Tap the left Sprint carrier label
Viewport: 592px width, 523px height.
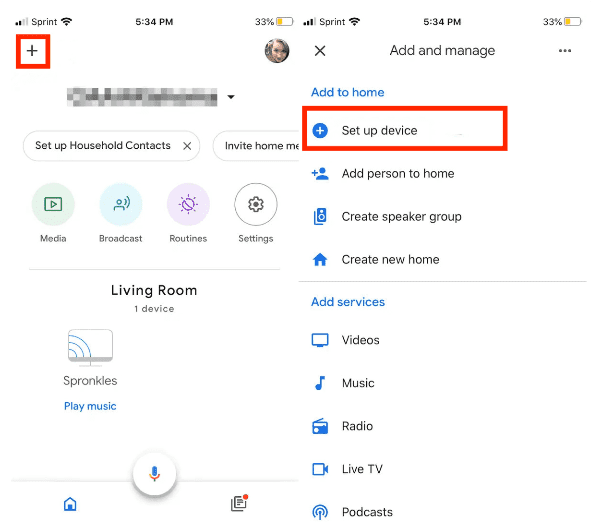[x=44, y=22]
